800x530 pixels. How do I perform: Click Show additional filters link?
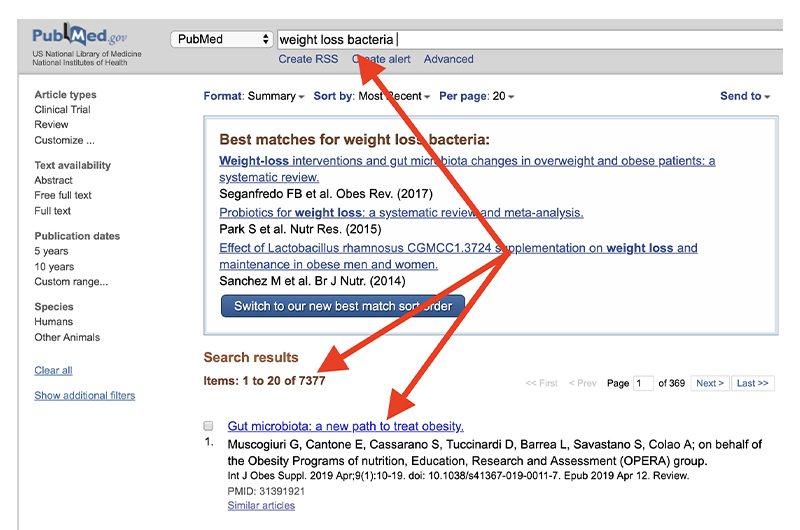pyautogui.click(x=84, y=396)
